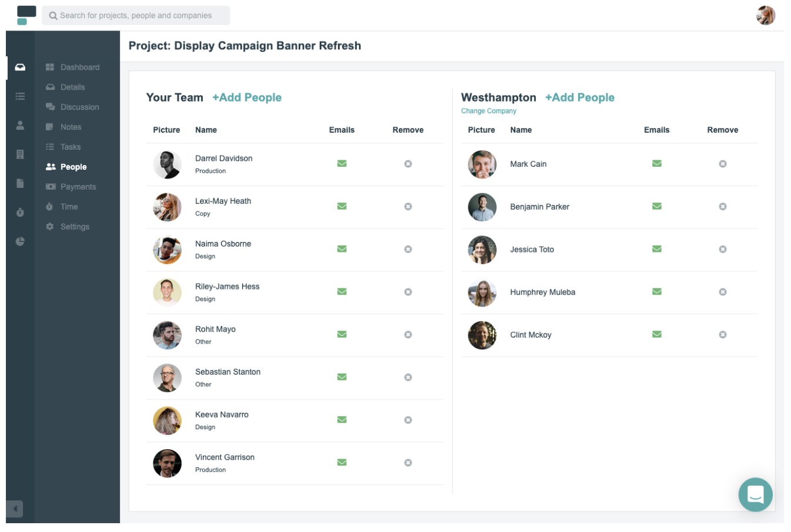The width and height of the screenshot is (791, 532).
Task: Click the company building icon in rail
Action: pyautogui.click(x=20, y=154)
